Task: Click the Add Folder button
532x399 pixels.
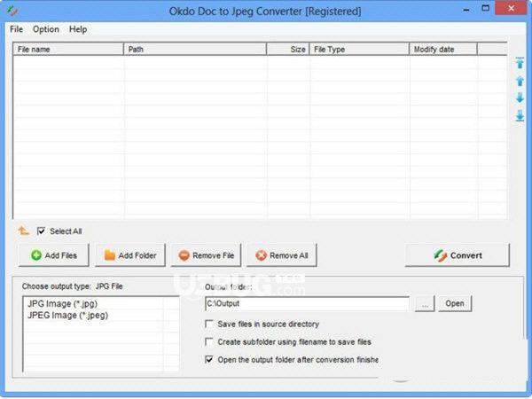Action: 130,255
